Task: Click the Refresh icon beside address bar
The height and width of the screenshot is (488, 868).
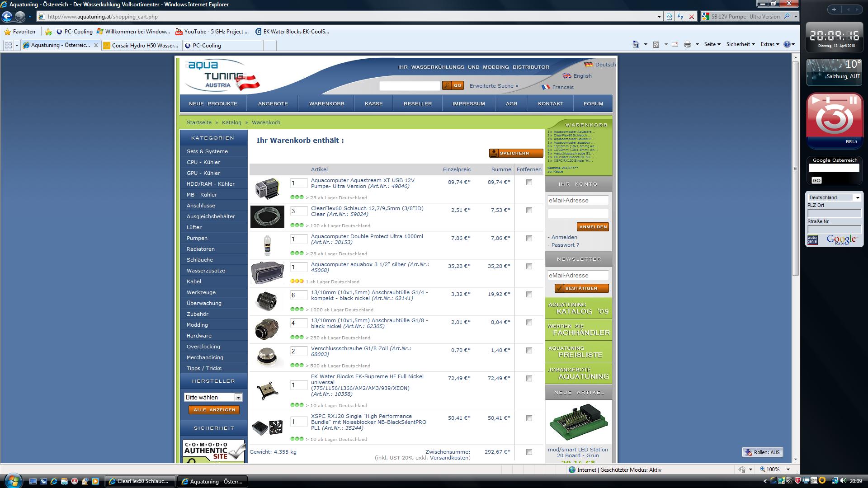Action: (680, 17)
